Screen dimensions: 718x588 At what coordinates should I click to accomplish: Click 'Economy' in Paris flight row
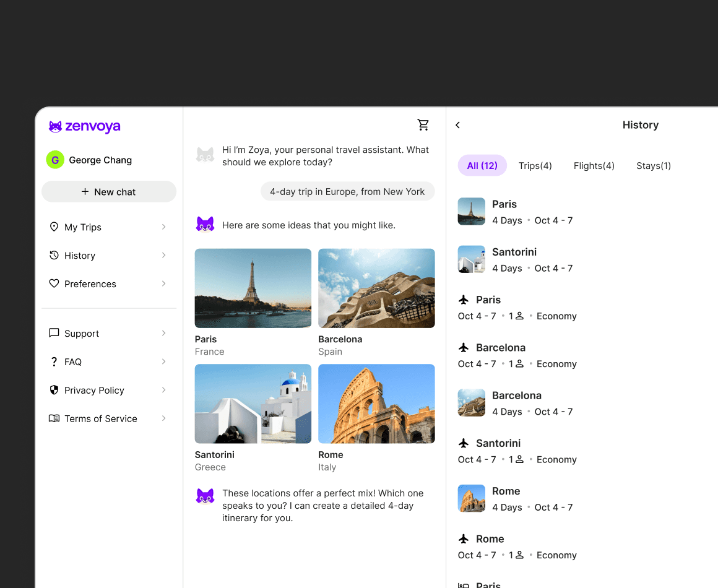[x=556, y=316]
